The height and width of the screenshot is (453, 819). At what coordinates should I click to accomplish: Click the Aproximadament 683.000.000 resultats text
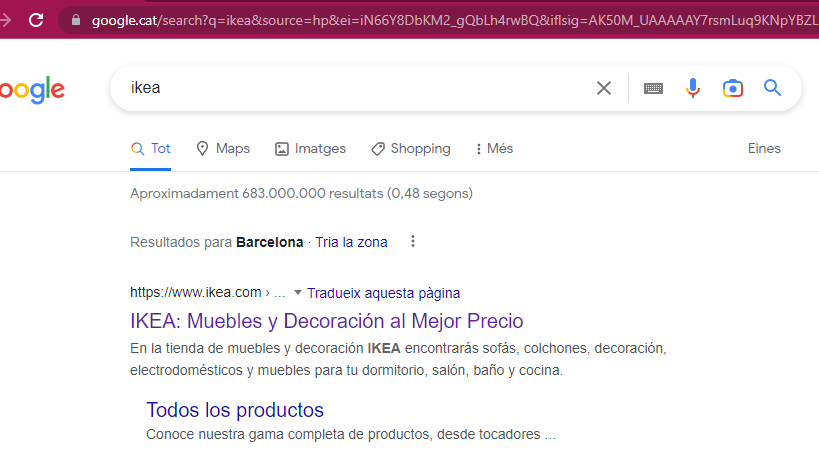point(301,193)
